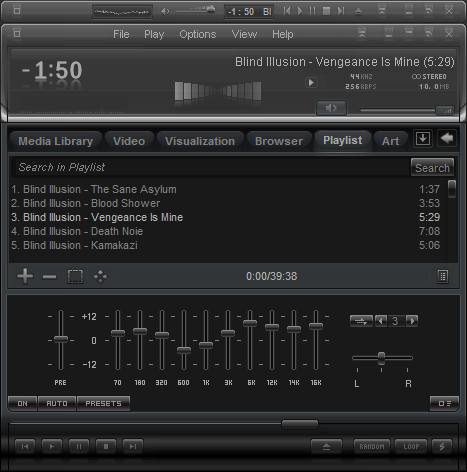The width and height of the screenshot is (467, 472).
Task: Open the Play menu
Action: (154, 34)
